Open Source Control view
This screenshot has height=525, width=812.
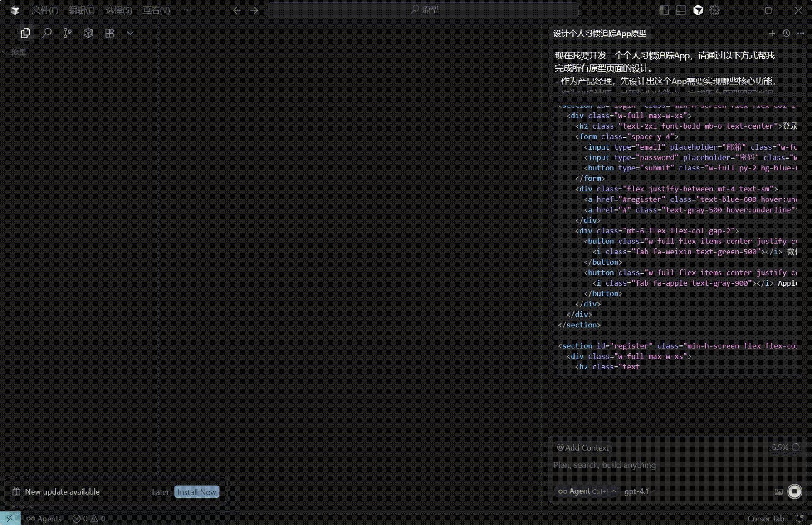tap(68, 33)
